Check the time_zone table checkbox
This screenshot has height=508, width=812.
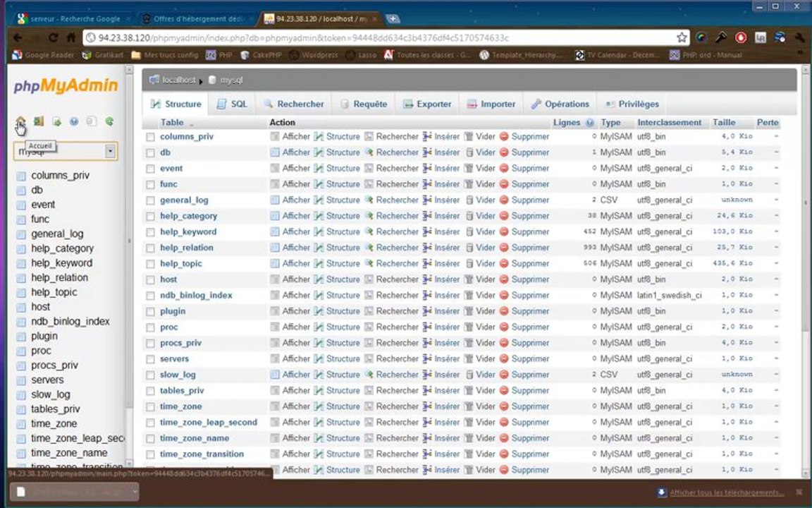point(150,407)
